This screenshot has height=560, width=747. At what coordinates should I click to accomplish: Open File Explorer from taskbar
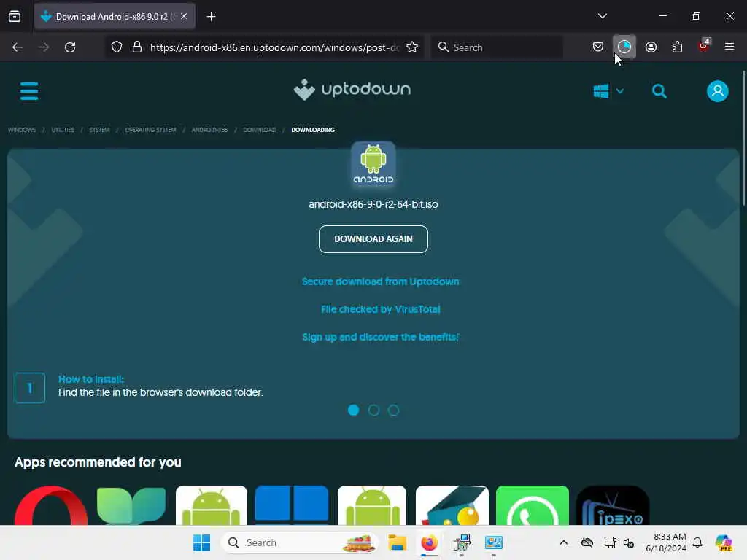point(397,542)
